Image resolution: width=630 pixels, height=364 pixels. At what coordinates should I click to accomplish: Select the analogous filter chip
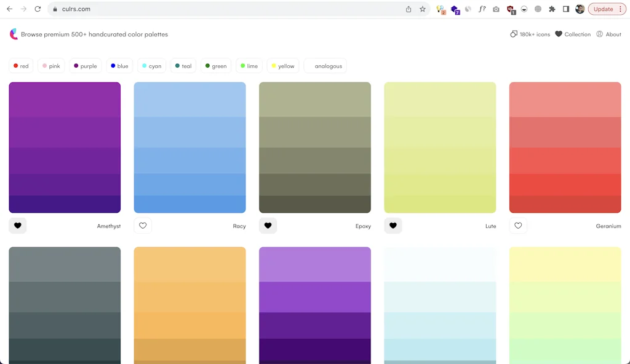pyautogui.click(x=325, y=66)
